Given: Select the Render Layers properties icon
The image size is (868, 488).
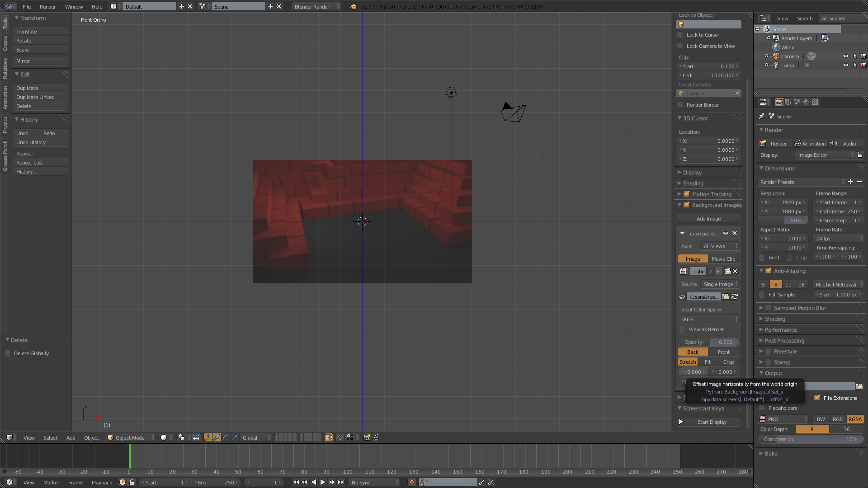Looking at the screenshot, I should [788, 102].
